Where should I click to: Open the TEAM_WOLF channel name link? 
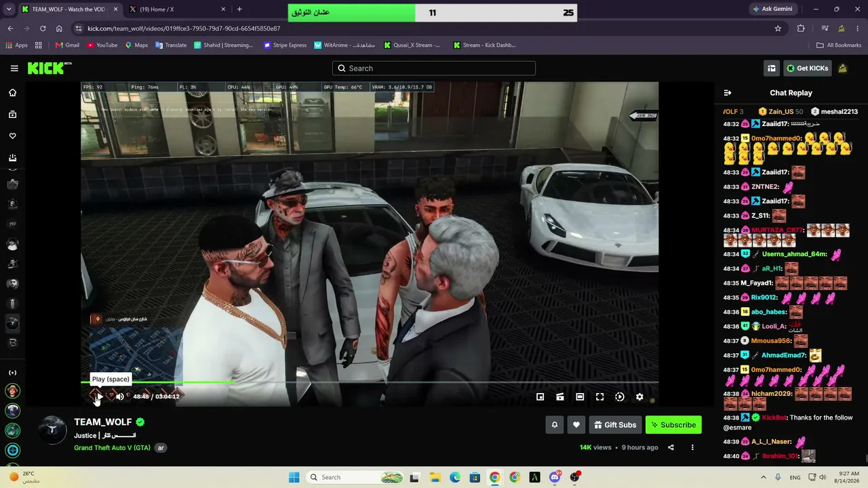(x=103, y=422)
